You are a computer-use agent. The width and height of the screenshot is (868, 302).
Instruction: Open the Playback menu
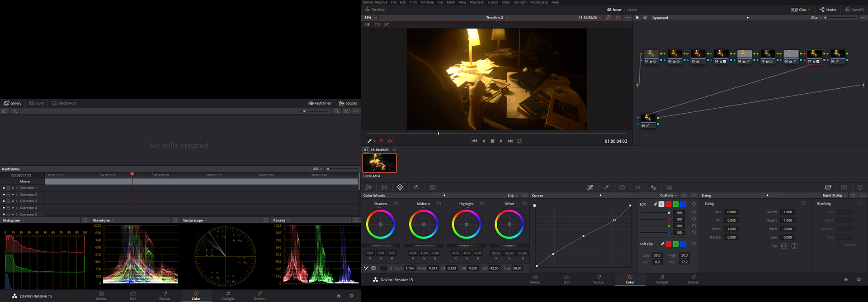pyautogui.click(x=476, y=2)
